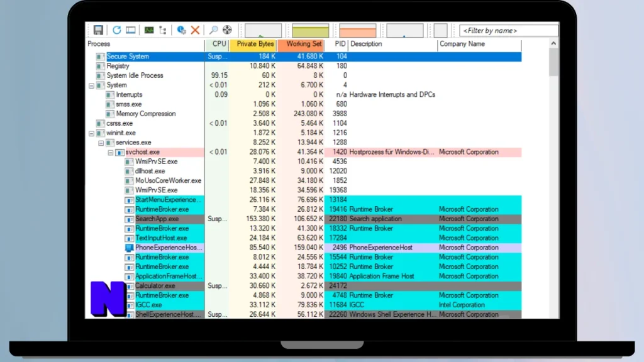The image size is (644, 362).
Task: Open the I/O activity mini graph
Action: [x=405, y=30]
